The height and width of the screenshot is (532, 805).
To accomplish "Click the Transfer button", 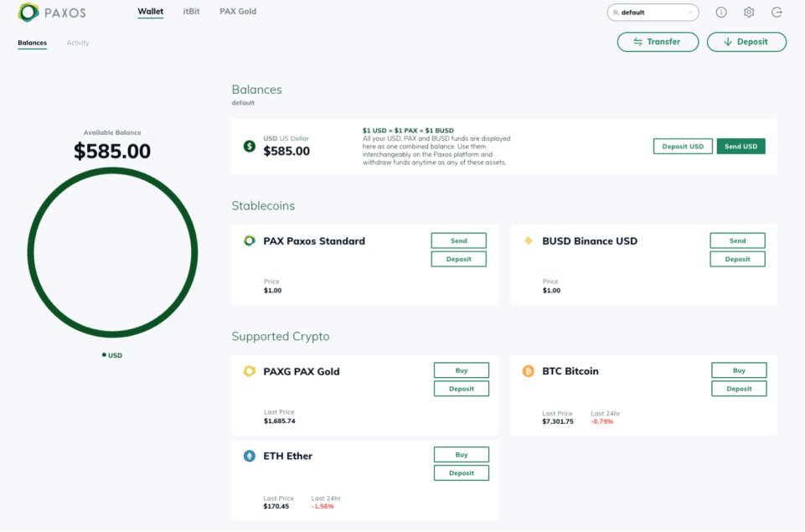I will coord(658,42).
